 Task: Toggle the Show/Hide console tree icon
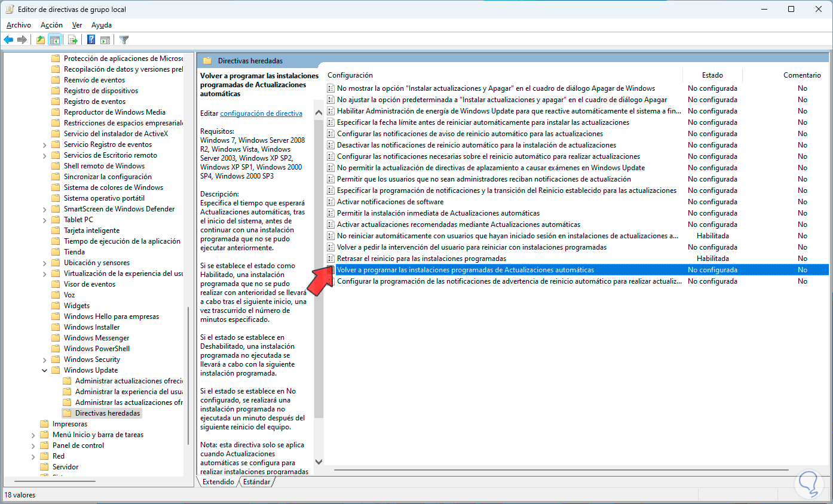[55, 40]
